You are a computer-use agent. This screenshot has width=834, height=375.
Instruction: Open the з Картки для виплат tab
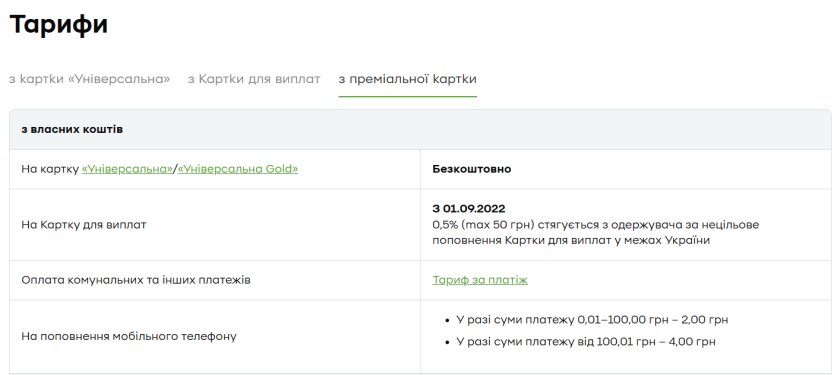coord(254,79)
